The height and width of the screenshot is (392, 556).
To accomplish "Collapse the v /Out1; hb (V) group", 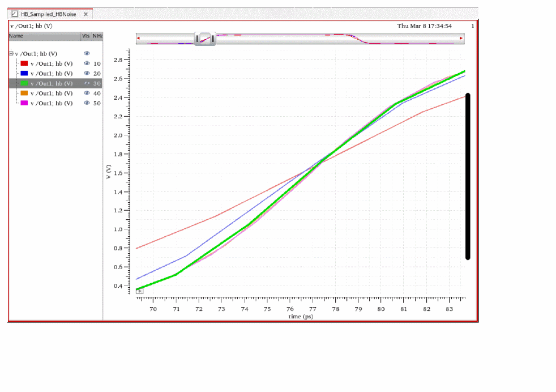I will tap(11, 54).
